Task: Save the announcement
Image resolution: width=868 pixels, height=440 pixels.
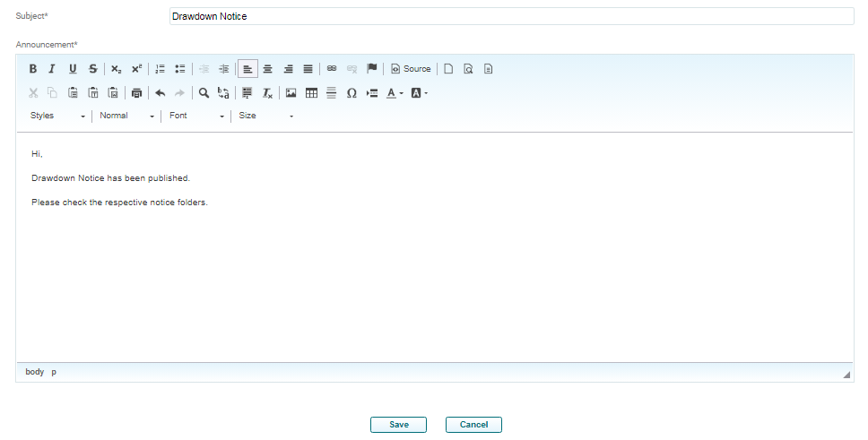Action: (x=398, y=425)
